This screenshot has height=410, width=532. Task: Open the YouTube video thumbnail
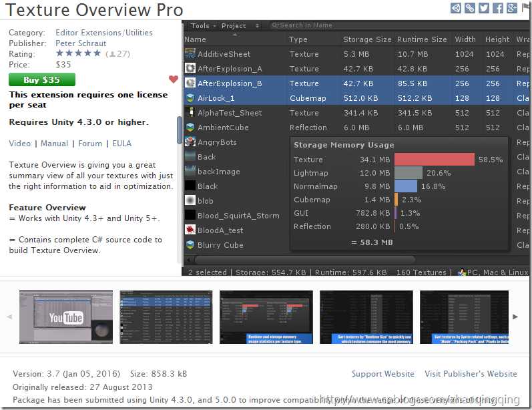(66, 317)
